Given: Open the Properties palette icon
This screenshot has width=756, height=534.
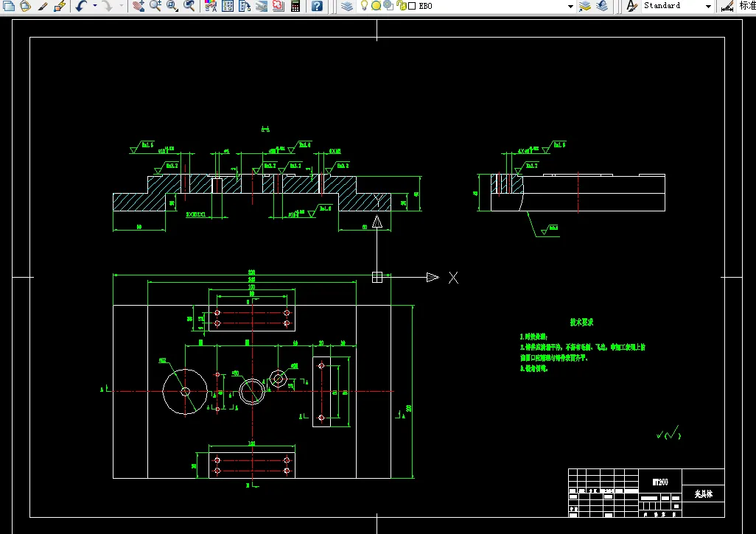Looking at the screenshot, I should 211,6.
